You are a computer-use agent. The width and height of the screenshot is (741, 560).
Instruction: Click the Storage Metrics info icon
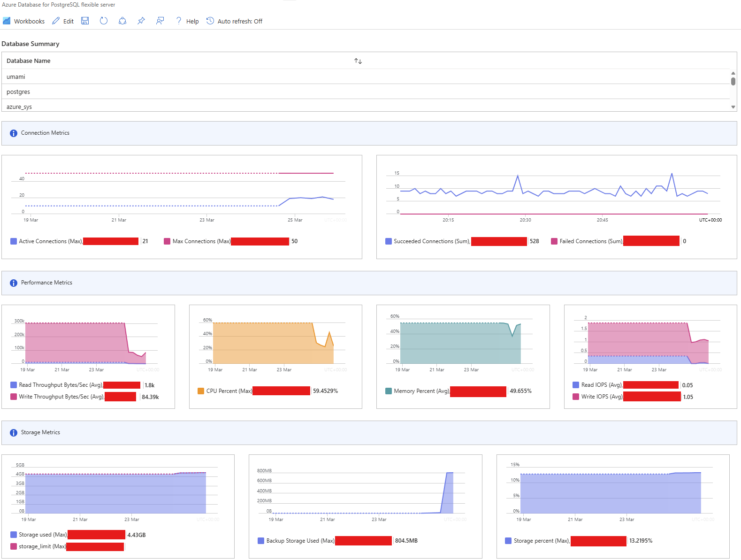point(14,433)
